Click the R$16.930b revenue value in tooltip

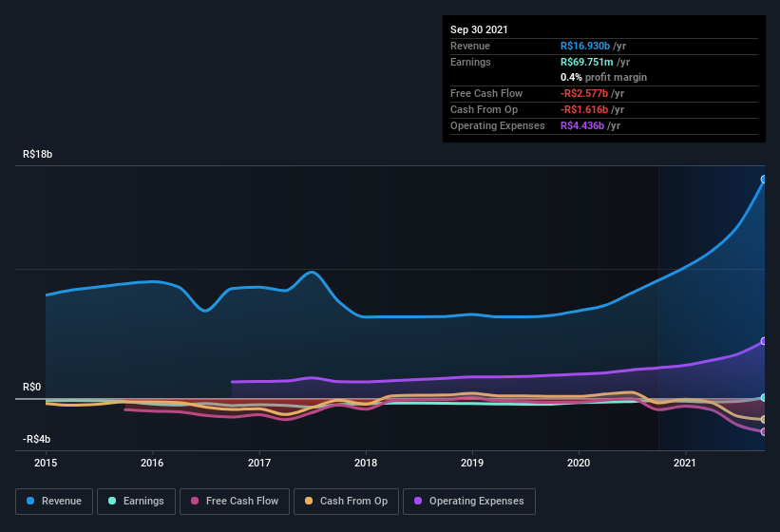[585, 46]
